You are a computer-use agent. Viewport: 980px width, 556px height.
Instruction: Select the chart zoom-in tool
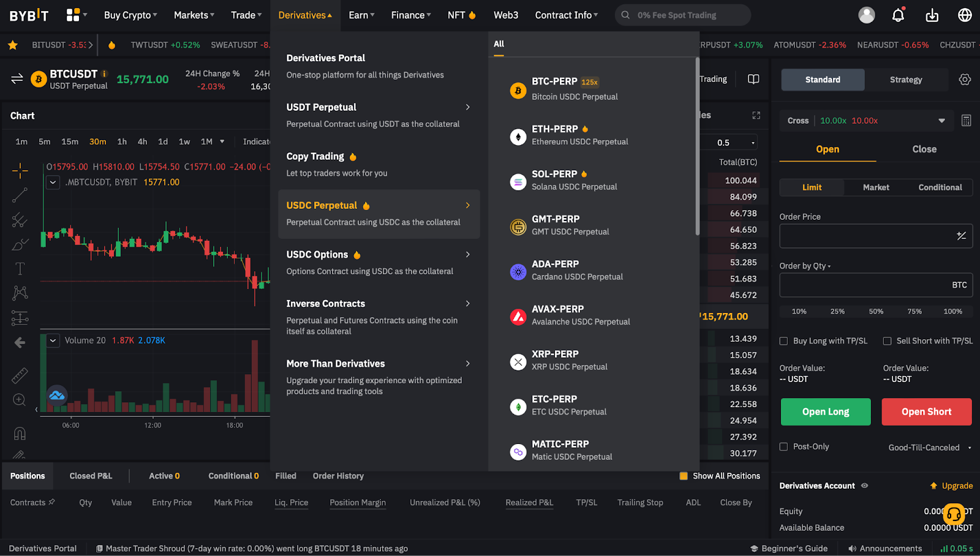pyautogui.click(x=20, y=400)
